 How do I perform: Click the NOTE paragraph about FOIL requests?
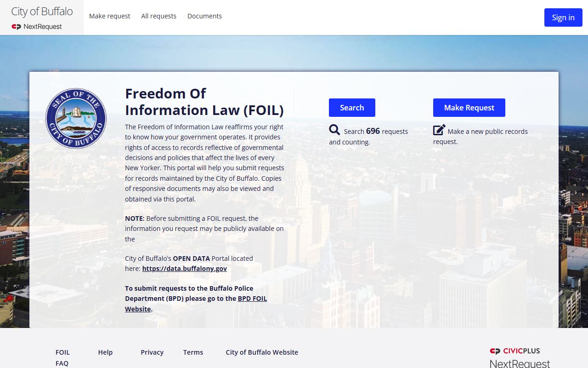(x=204, y=229)
